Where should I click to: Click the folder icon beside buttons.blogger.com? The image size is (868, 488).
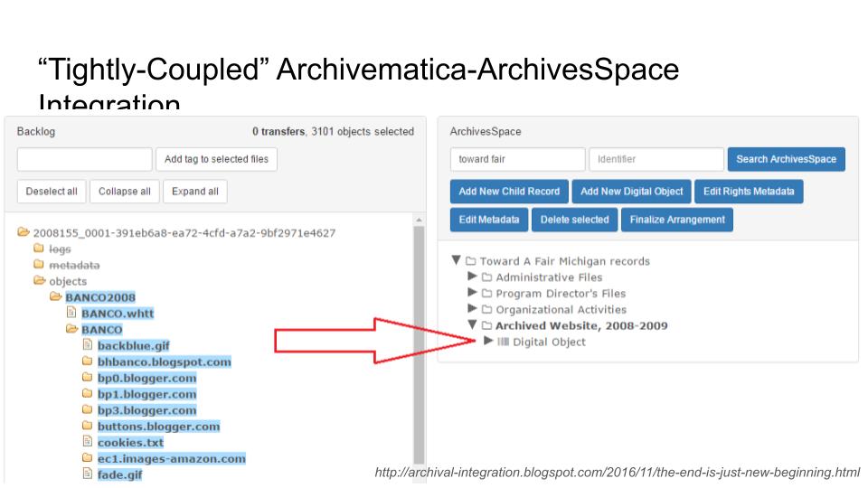(x=87, y=425)
